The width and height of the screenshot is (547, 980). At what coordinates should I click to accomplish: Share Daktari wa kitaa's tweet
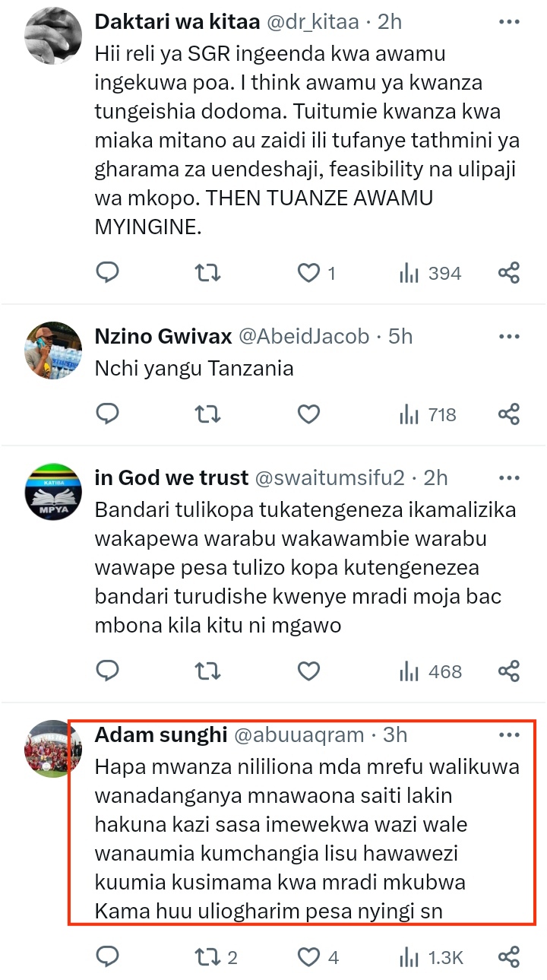[509, 272]
